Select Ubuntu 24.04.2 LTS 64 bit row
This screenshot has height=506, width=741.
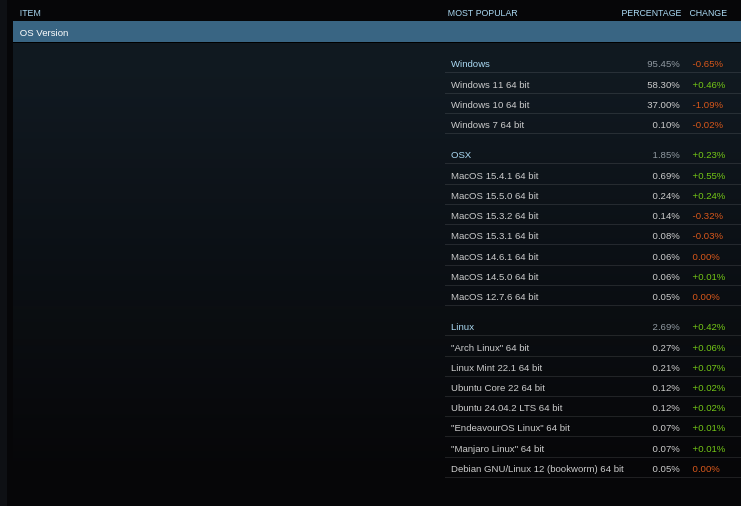click(x=593, y=408)
